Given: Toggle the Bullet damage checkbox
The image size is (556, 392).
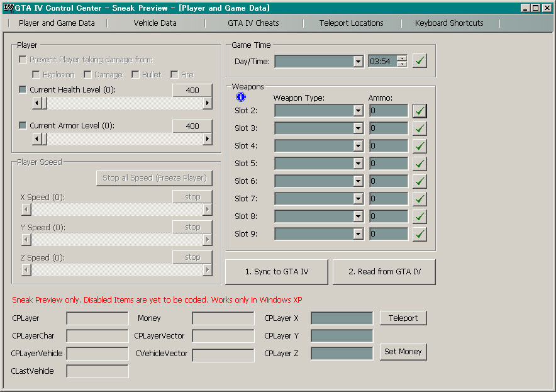Looking at the screenshot, I should 135,74.
